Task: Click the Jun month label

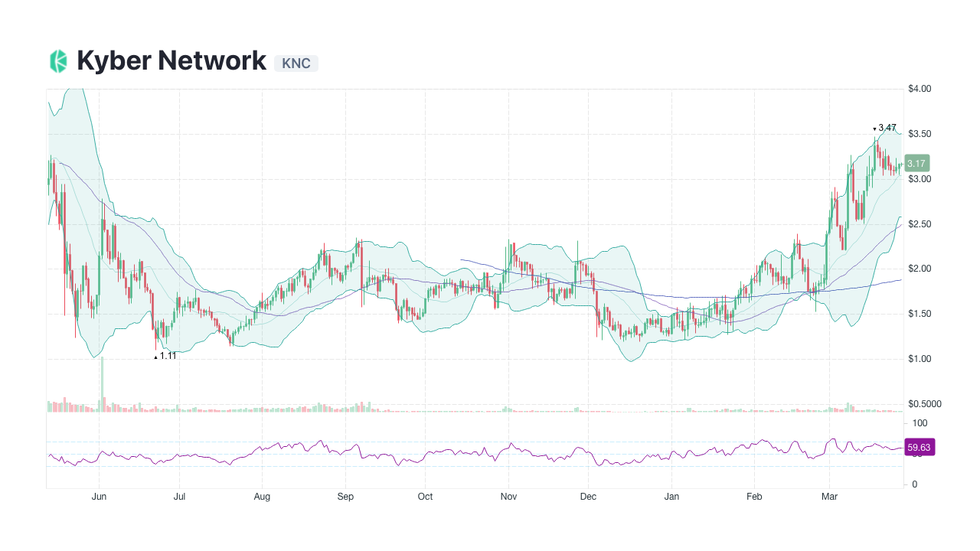Action: [x=99, y=497]
